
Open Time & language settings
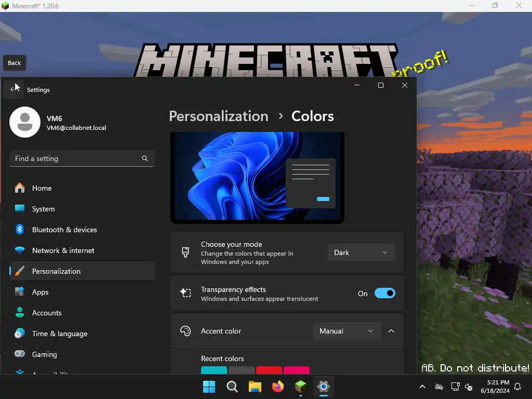[82, 333]
